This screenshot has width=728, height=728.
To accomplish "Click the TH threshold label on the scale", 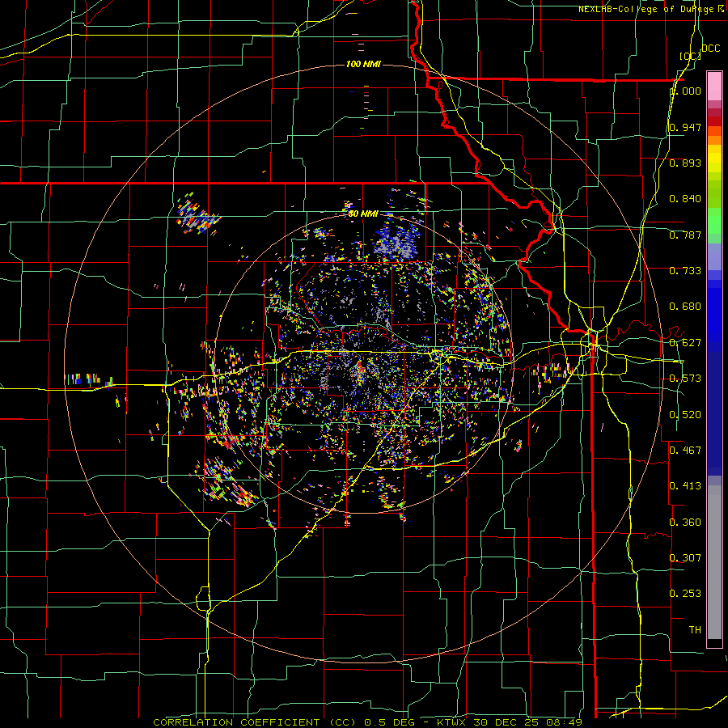I will click(695, 630).
